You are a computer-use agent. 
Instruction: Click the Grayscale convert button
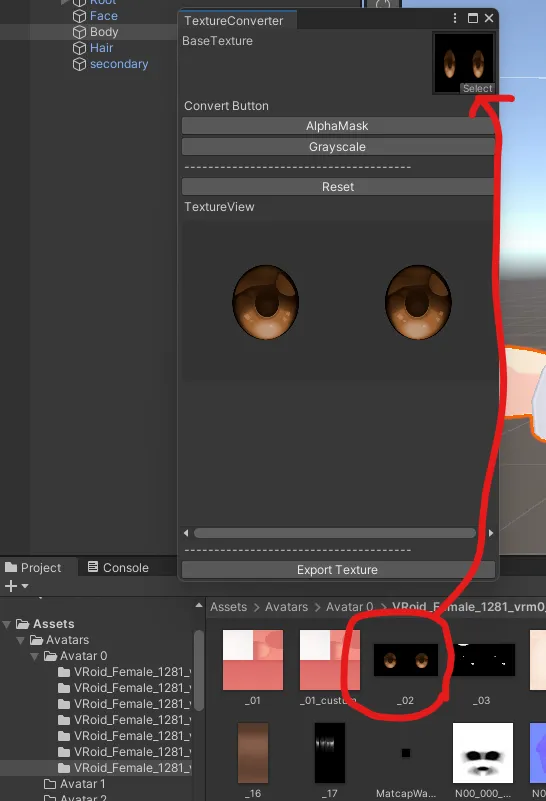(338, 147)
